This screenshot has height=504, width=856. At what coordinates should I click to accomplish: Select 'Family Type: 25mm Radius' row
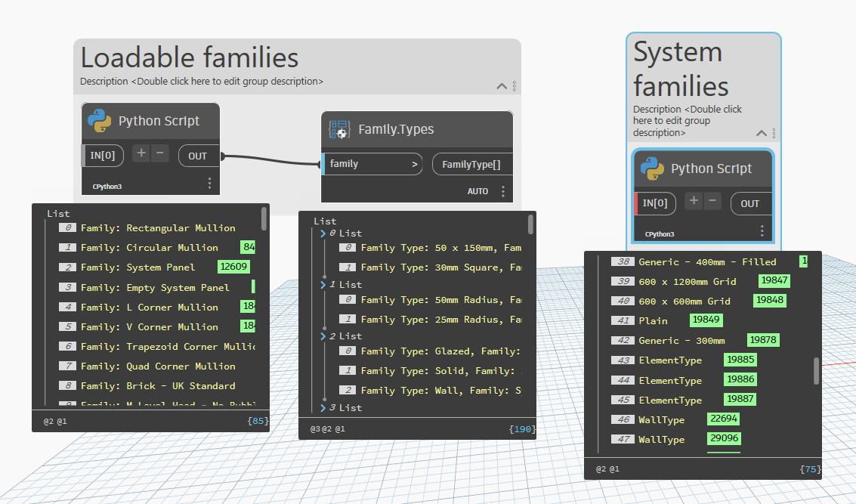pos(441,320)
